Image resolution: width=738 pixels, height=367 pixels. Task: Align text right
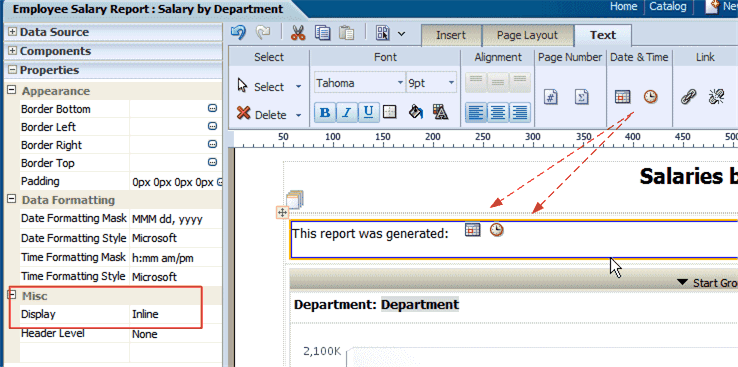pos(520,112)
